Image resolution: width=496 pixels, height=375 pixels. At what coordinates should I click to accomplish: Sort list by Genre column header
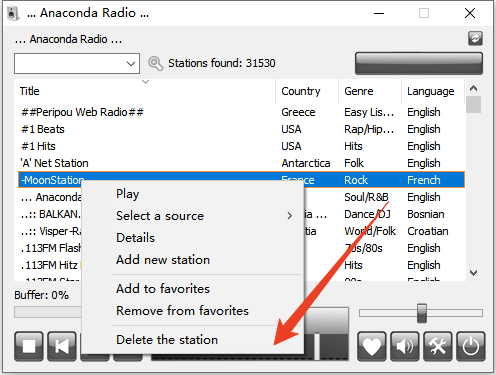coord(370,91)
